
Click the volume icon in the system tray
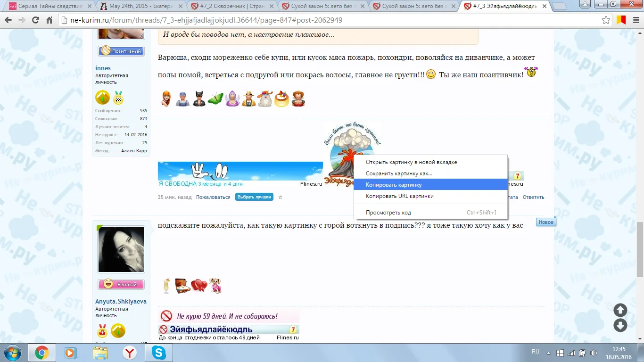[594, 353]
